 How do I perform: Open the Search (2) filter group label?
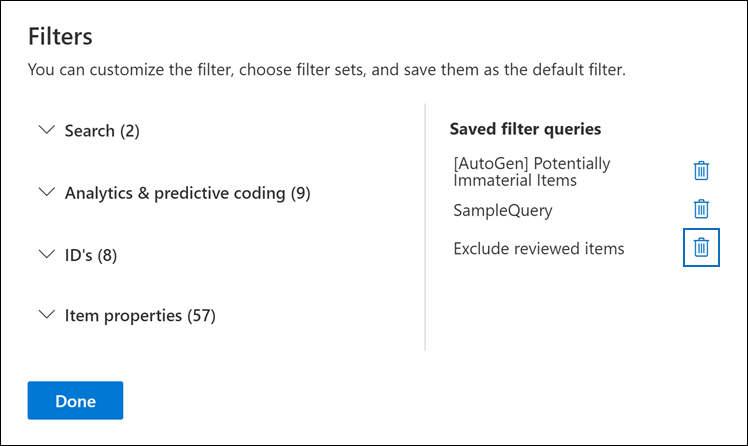[102, 131]
